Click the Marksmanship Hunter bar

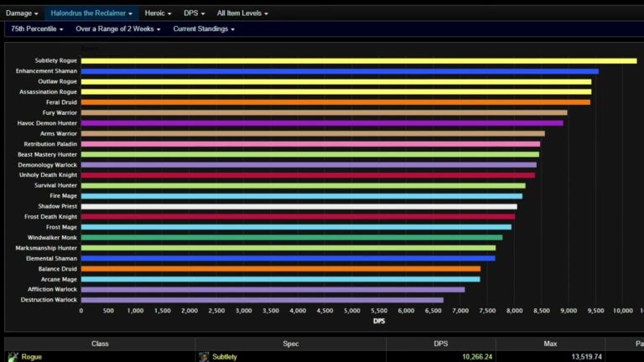click(x=288, y=248)
